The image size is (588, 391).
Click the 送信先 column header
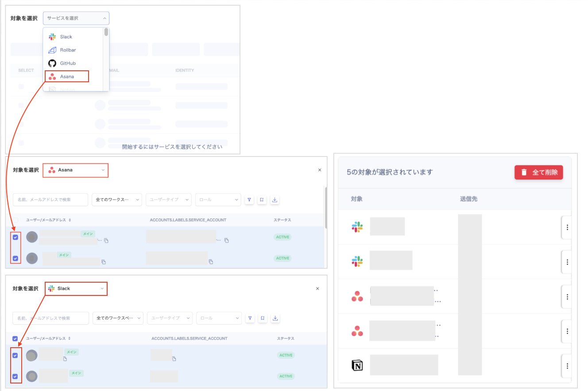coord(468,199)
